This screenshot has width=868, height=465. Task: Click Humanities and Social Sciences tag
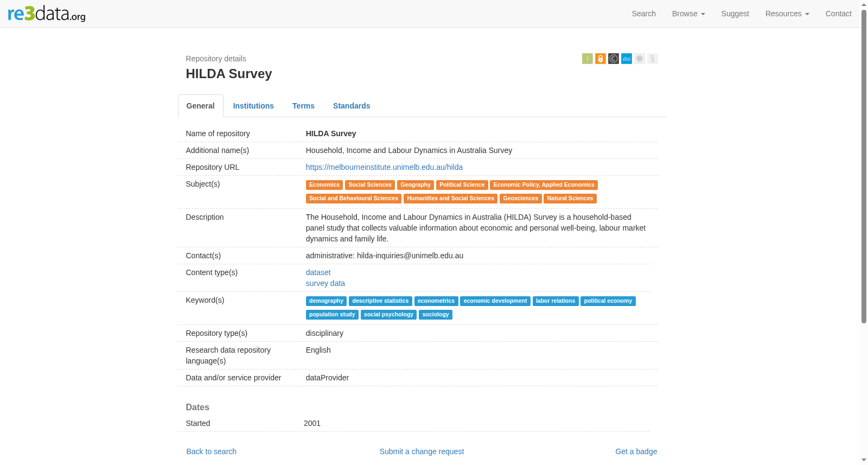click(450, 199)
